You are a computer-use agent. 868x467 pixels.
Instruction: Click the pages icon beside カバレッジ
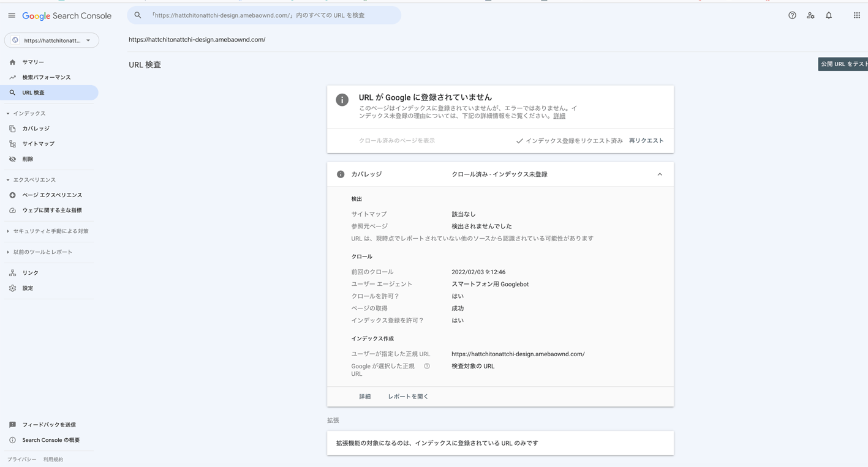12,129
